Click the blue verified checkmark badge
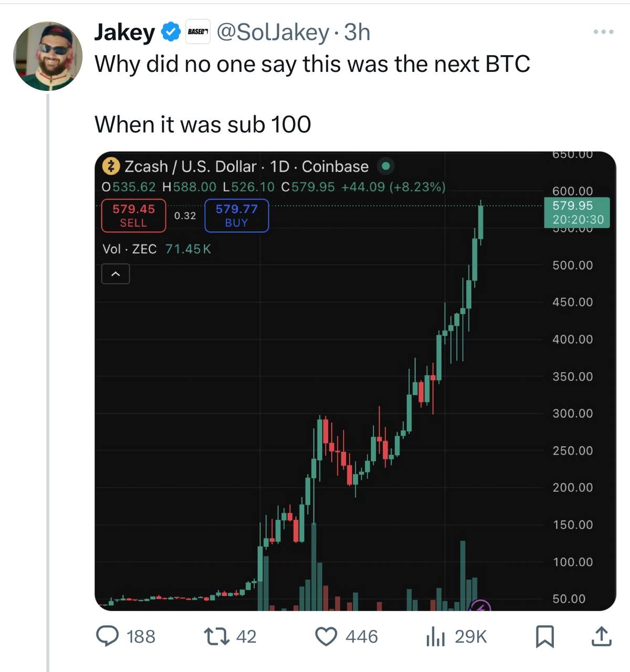 click(x=171, y=33)
